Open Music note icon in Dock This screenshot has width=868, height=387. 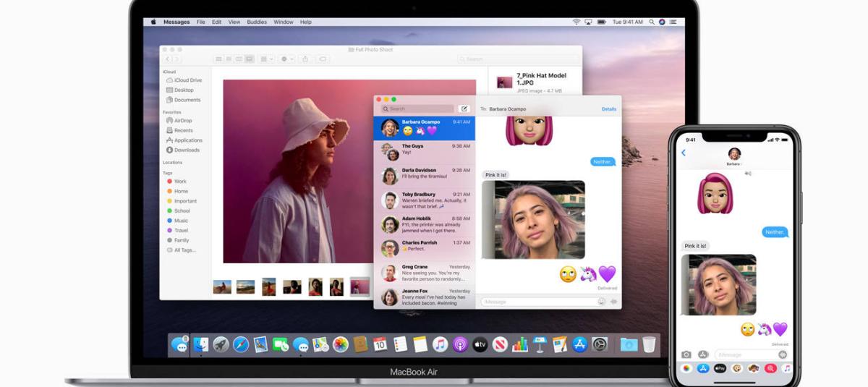click(440, 344)
